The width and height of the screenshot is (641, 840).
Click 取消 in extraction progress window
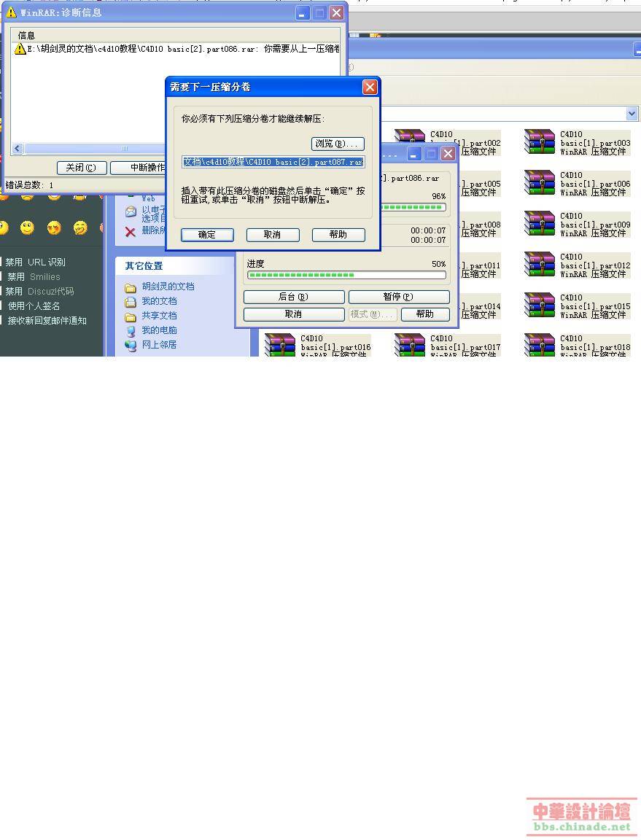click(x=294, y=314)
